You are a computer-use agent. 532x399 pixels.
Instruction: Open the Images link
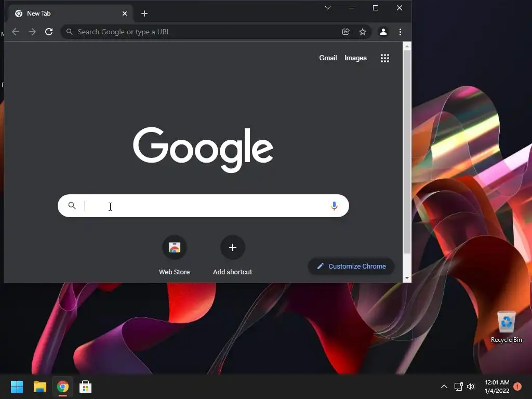355,58
